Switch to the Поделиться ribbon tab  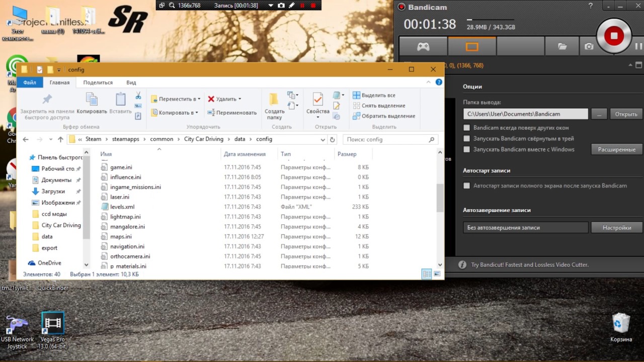pyautogui.click(x=98, y=82)
